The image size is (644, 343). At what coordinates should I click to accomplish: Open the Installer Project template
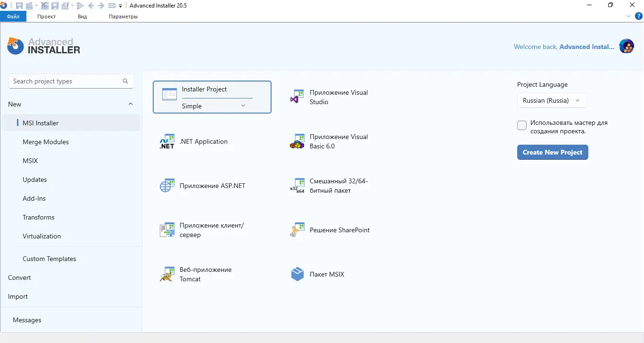pyautogui.click(x=204, y=90)
